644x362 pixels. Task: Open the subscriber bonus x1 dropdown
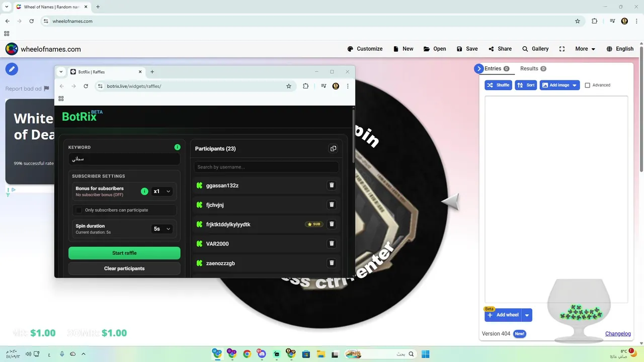[x=162, y=192]
